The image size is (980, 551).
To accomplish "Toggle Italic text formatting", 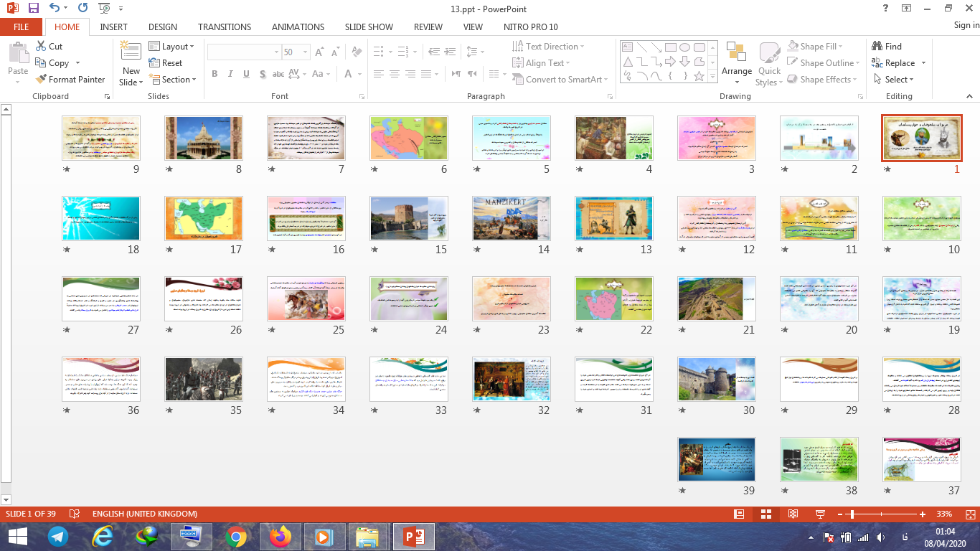I will 230,74.
